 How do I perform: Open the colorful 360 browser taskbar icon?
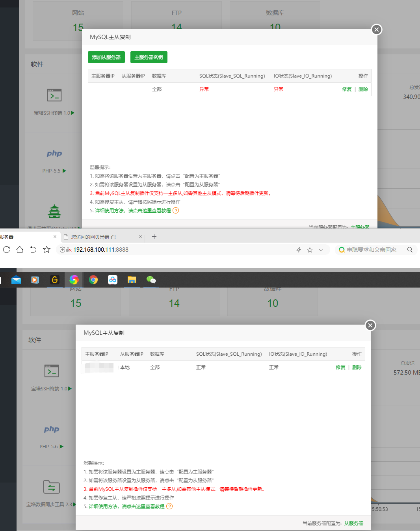74,280
